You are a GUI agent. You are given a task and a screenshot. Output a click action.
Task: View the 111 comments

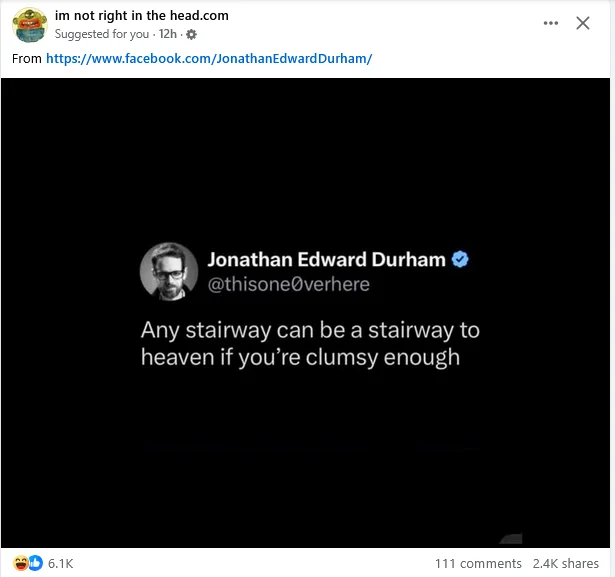[478, 564]
